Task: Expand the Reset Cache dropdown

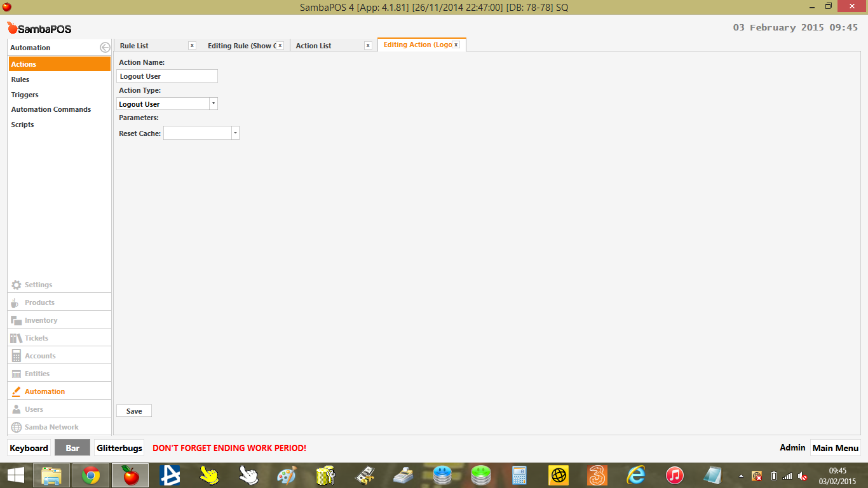Action: click(x=235, y=133)
